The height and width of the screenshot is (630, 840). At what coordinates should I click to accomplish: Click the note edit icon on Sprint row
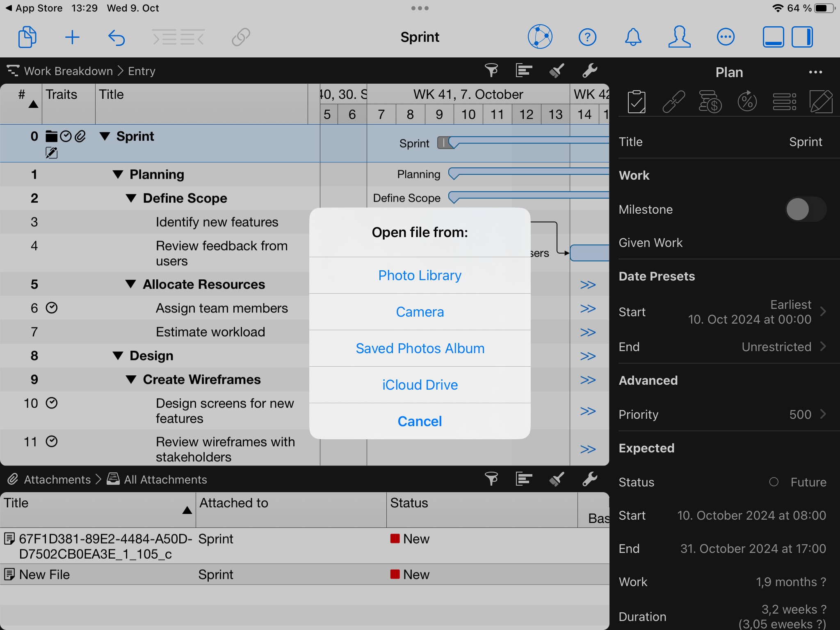(x=51, y=153)
